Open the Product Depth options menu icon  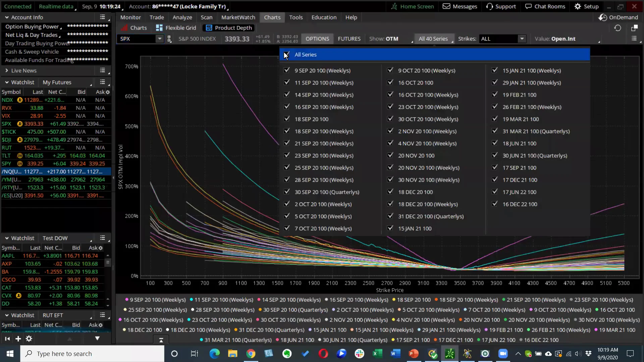tap(634, 39)
